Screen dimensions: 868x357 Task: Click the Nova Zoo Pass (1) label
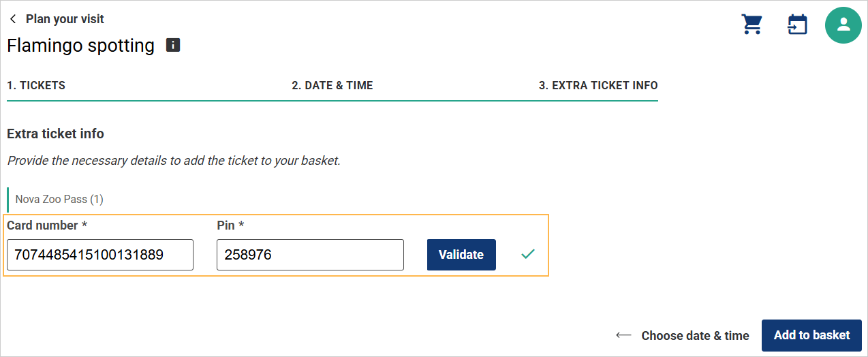59,200
